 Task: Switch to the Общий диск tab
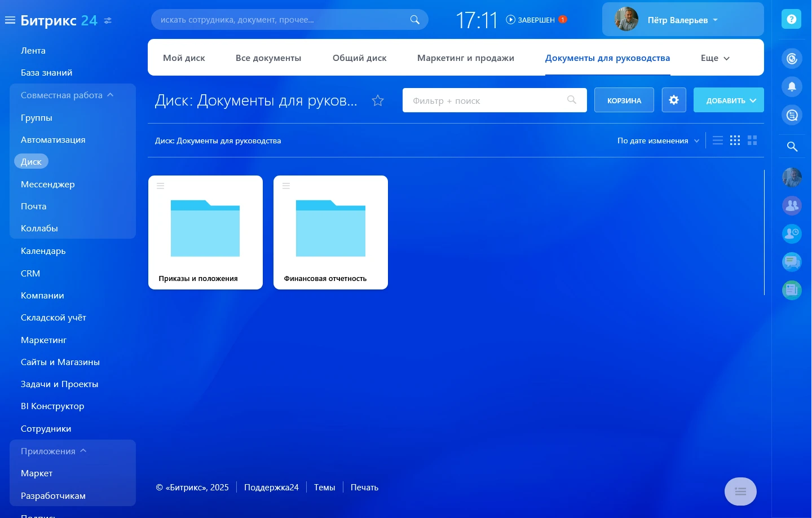[359, 58]
